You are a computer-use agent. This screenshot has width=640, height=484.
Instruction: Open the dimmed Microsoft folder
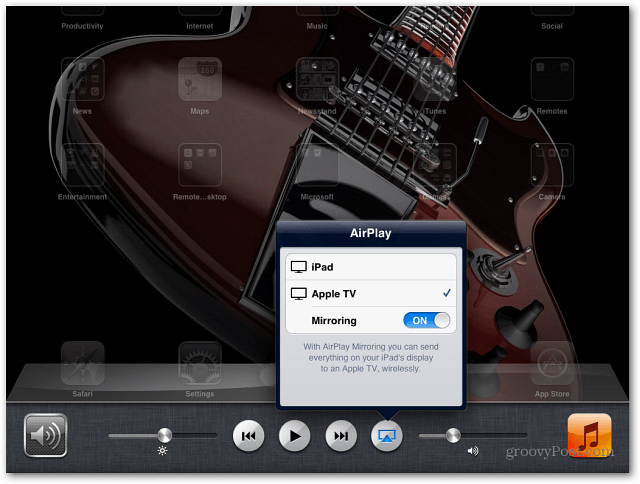(x=317, y=164)
